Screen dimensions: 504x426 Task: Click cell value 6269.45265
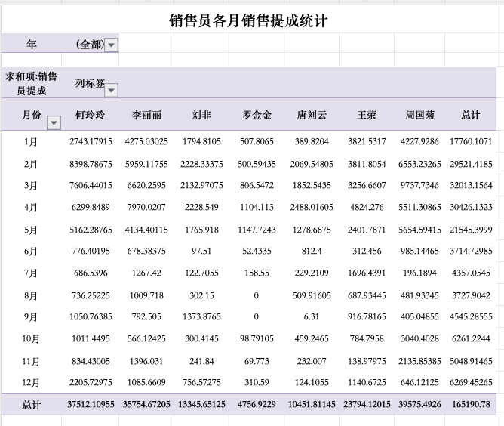[471, 382]
